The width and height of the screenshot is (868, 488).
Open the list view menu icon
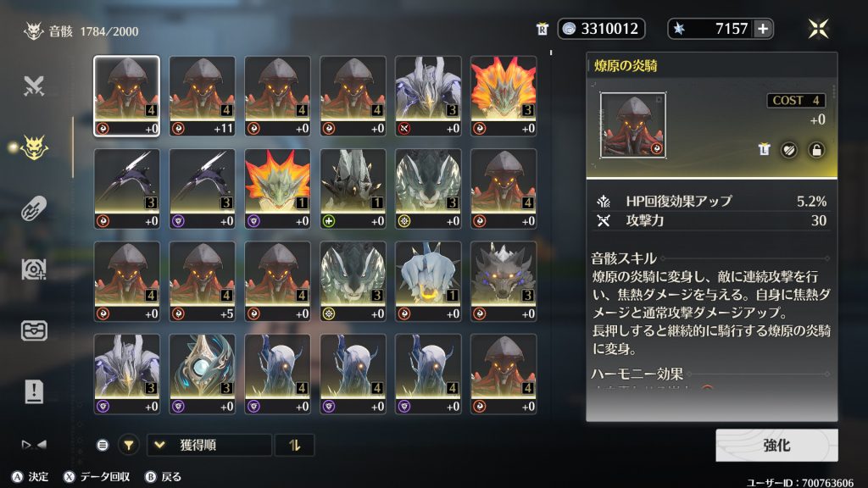103,445
